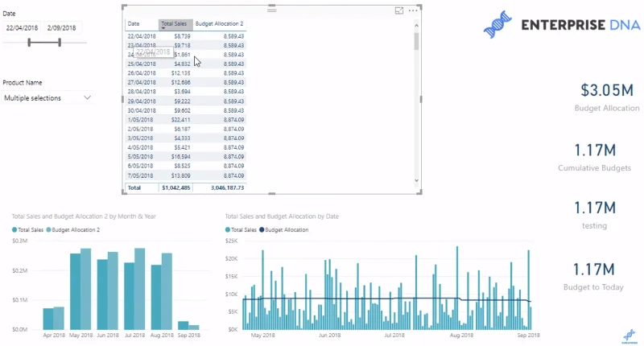
Task: Click the end date field 2/09/2018
Action: [62, 28]
